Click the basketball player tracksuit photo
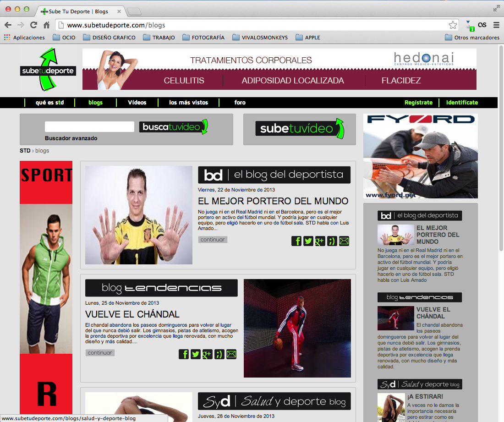504x422 pixels. pyautogui.click(x=297, y=328)
